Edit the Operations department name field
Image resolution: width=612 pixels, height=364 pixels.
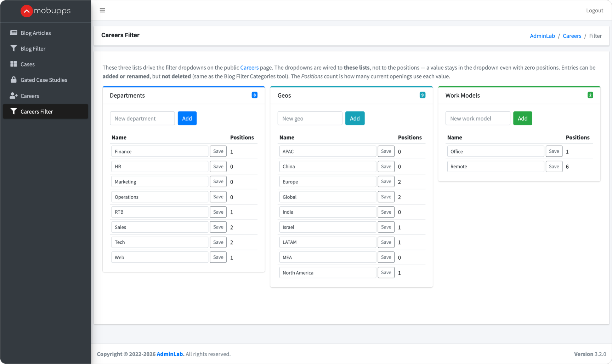(160, 197)
